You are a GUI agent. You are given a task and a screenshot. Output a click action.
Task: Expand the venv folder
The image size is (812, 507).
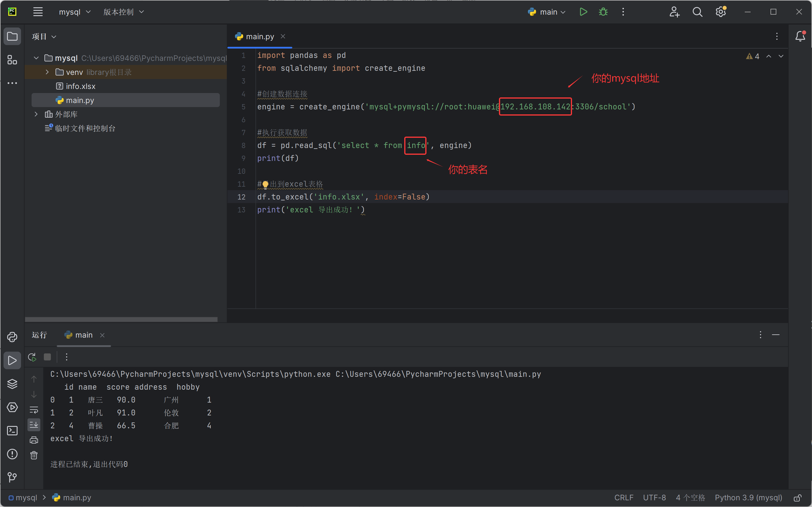pyautogui.click(x=47, y=72)
